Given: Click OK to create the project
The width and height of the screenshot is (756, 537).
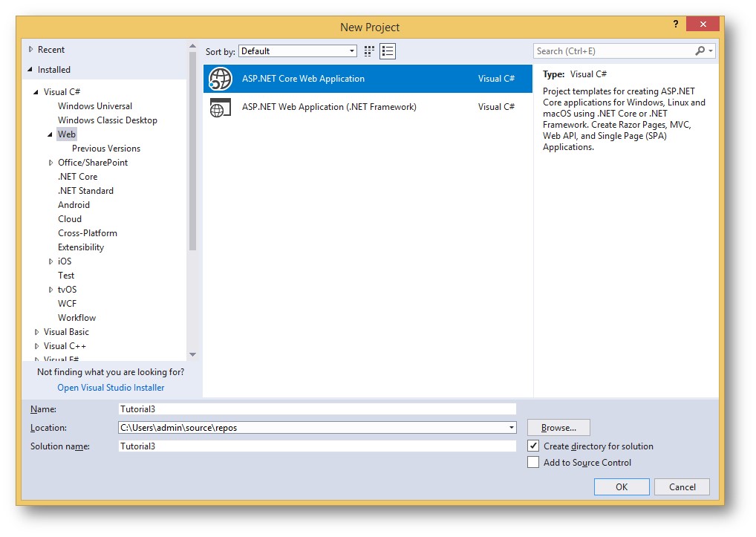Looking at the screenshot, I should point(622,486).
